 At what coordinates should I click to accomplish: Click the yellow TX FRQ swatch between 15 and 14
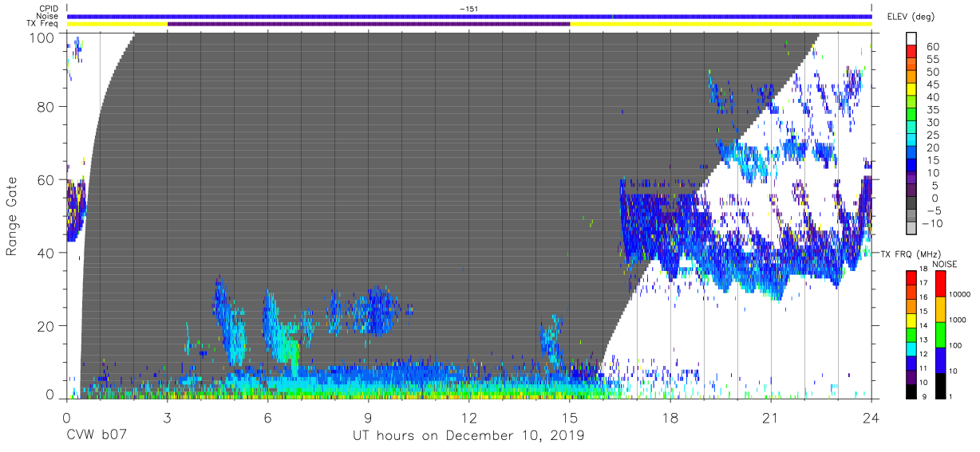click(911, 320)
